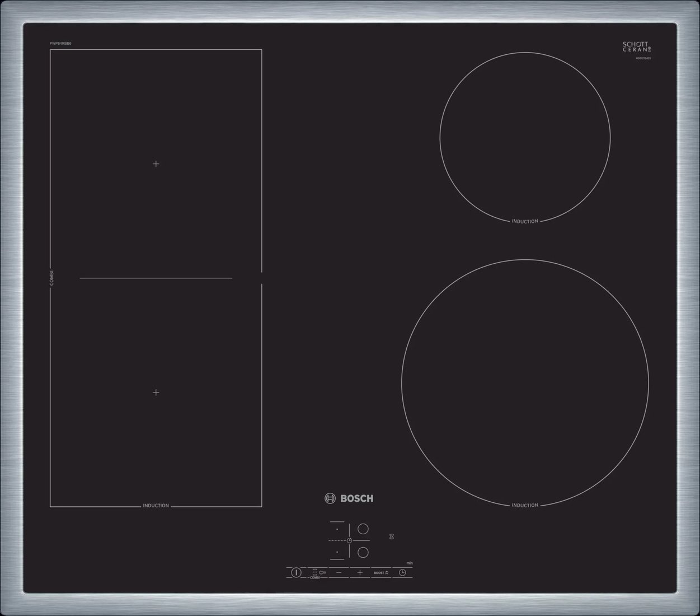The height and width of the screenshot is (616, 700).
Task: Toggle the rear-left zone selector dot
Action: 337,529
